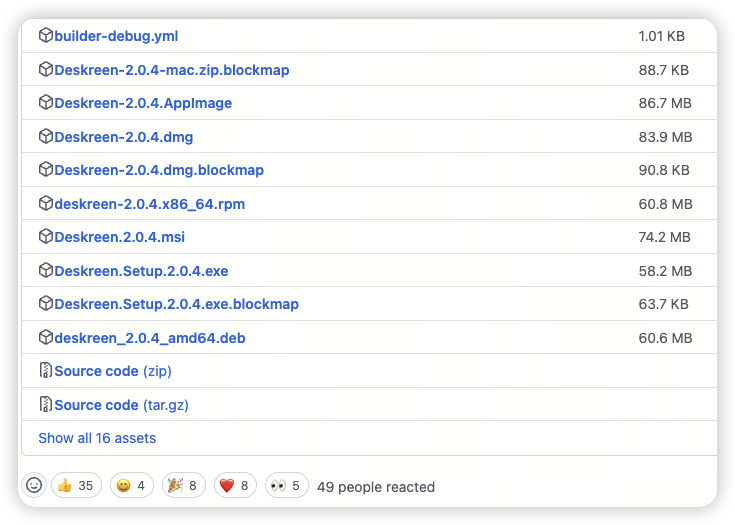735x525 pixels.
Task: Click the zip file icon beside Source code (zip)
Action: point(45,371)
